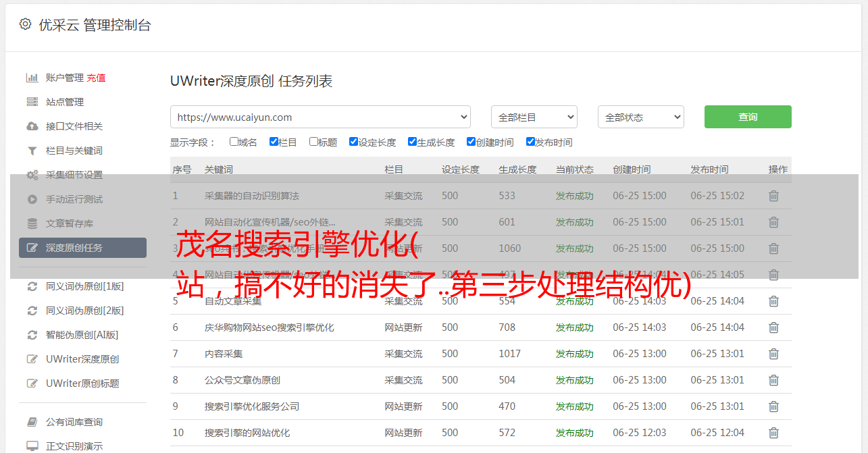Screen dimensions: 868x453
Task: Click keyword 庆华购物网站seo搜索引擎优化
Action: point(270,327)
